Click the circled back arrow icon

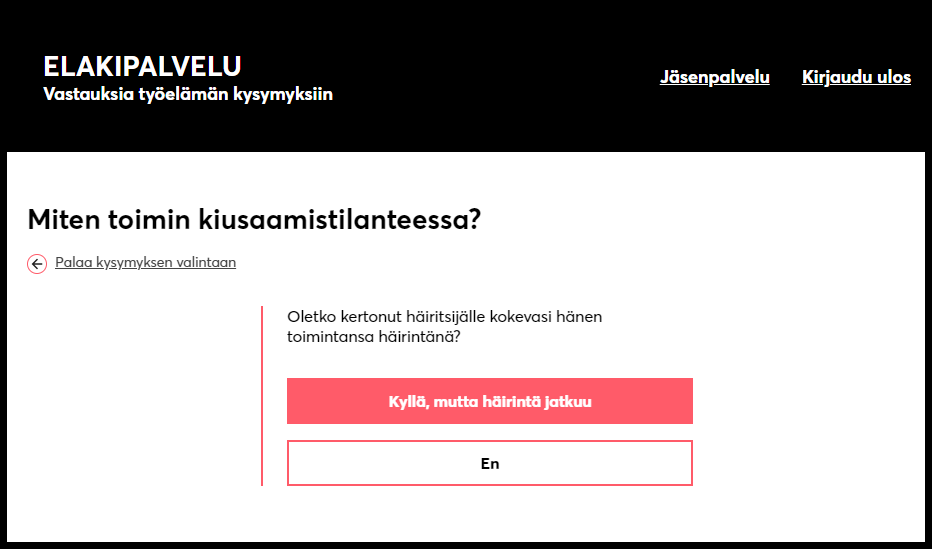(x=37, y=264)
